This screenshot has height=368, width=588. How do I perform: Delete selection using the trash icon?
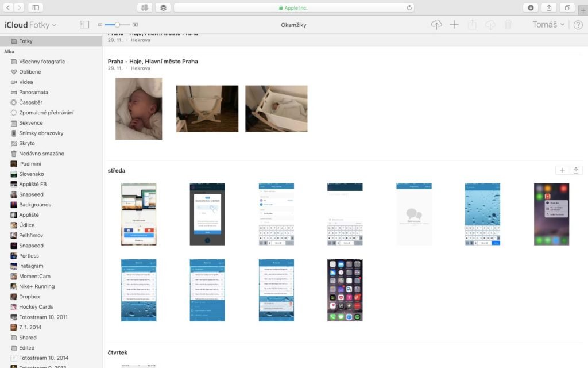coord(508,25)
